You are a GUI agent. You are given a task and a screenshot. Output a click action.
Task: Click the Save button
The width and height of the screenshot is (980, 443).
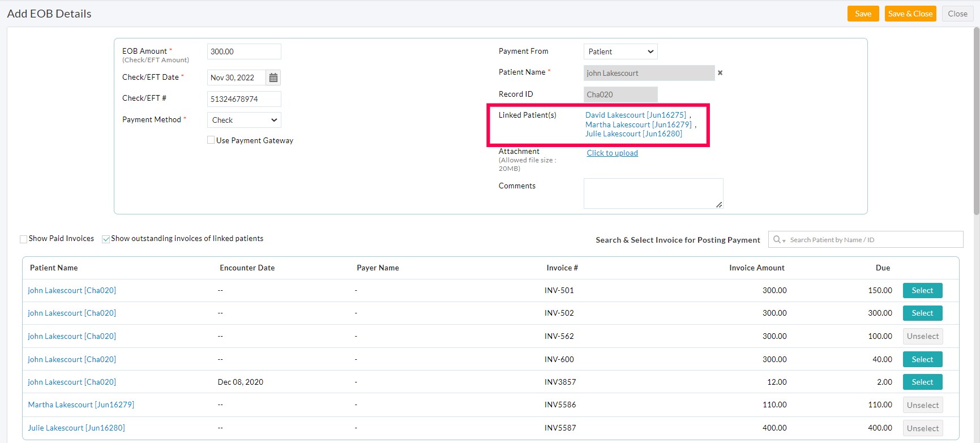(x=863, y=14)
